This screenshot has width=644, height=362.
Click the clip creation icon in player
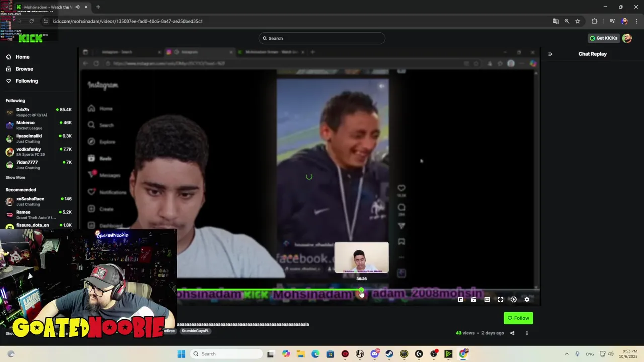(x=473, y=299)
